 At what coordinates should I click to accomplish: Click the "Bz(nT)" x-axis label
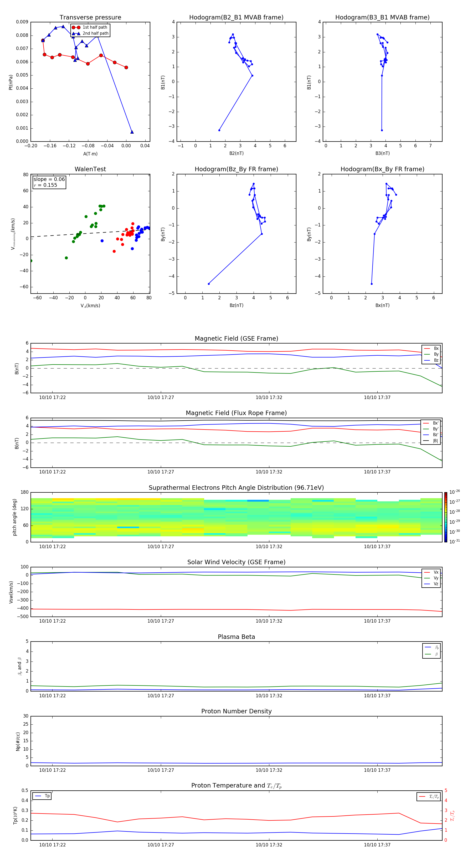236,305
